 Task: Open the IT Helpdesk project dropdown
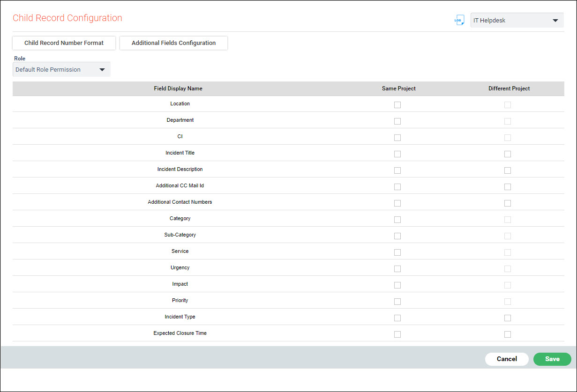point(517,20)
